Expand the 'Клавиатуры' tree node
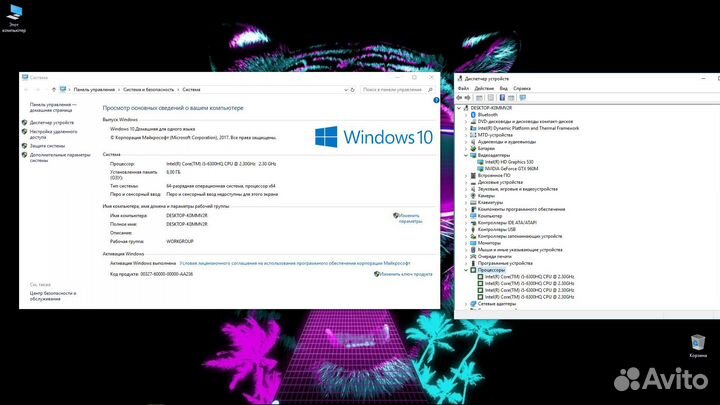 pos(466,202)
